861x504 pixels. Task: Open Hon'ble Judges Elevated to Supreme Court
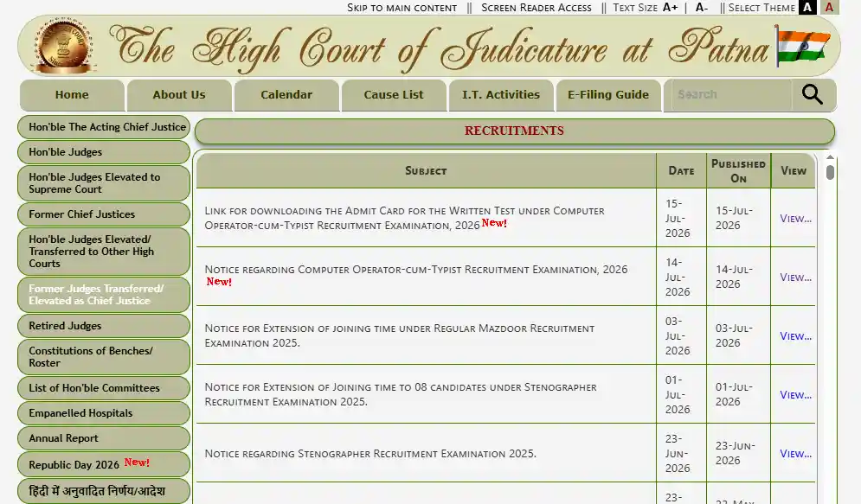[x=104, y=183]
